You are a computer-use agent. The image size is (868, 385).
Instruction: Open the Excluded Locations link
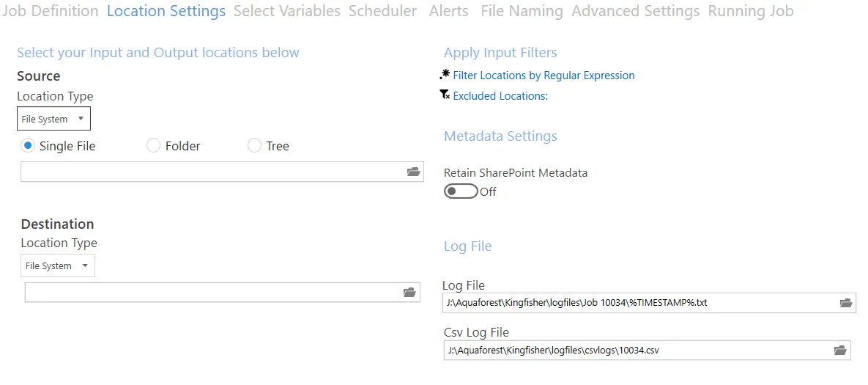[500, 96]
